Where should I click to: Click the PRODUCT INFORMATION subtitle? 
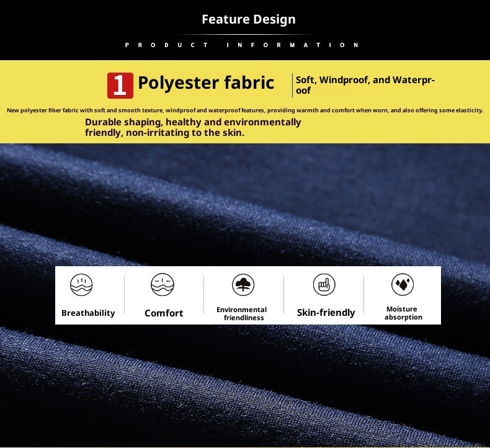242,45
